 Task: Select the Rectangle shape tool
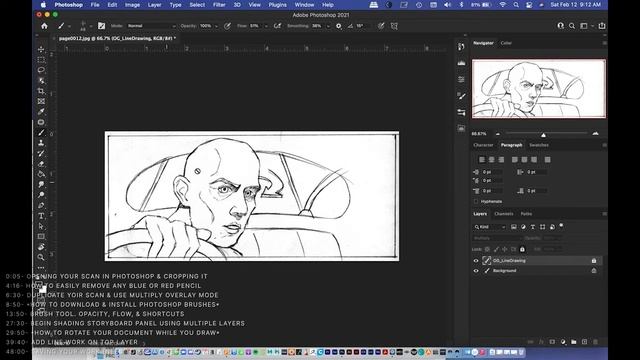[41, 237]
